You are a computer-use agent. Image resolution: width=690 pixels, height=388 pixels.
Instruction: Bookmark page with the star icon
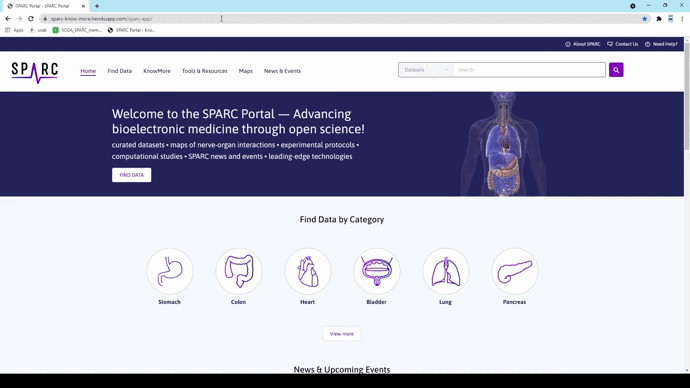645,19
